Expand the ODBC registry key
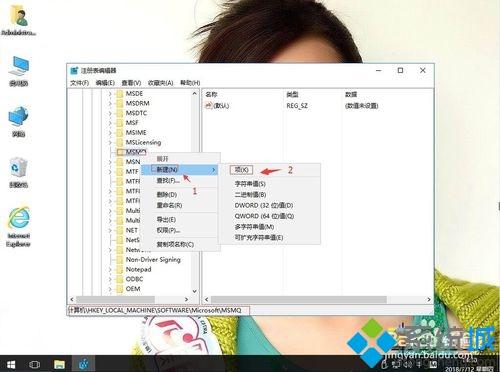Image resolution: width=500 pixels, height=372 pixels. (110, 279)
